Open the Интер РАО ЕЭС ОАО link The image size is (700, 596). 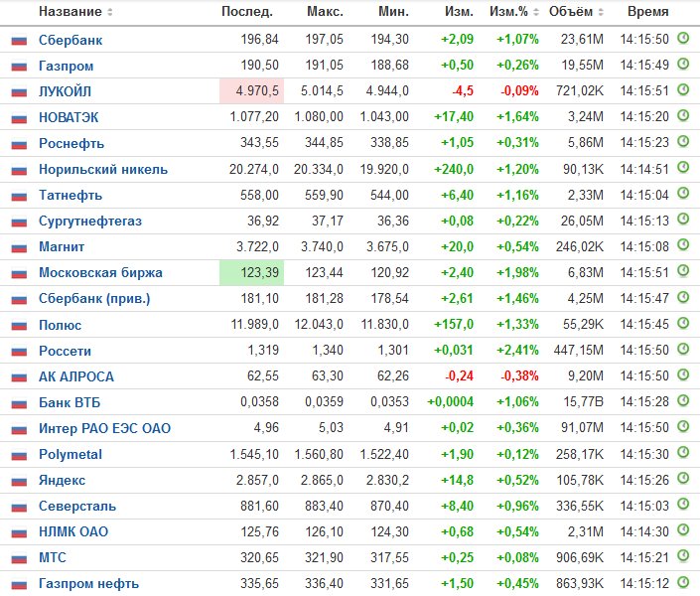pyautogui.click(x=105, y=429)
